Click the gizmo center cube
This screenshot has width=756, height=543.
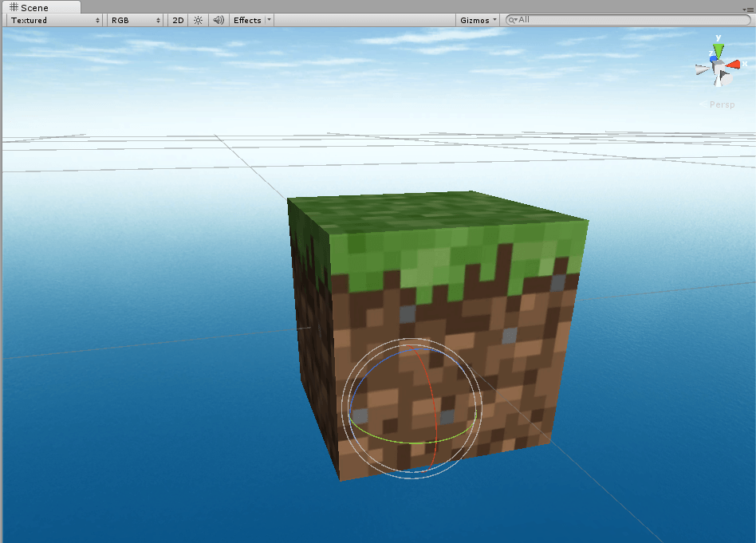click(719, 66)
